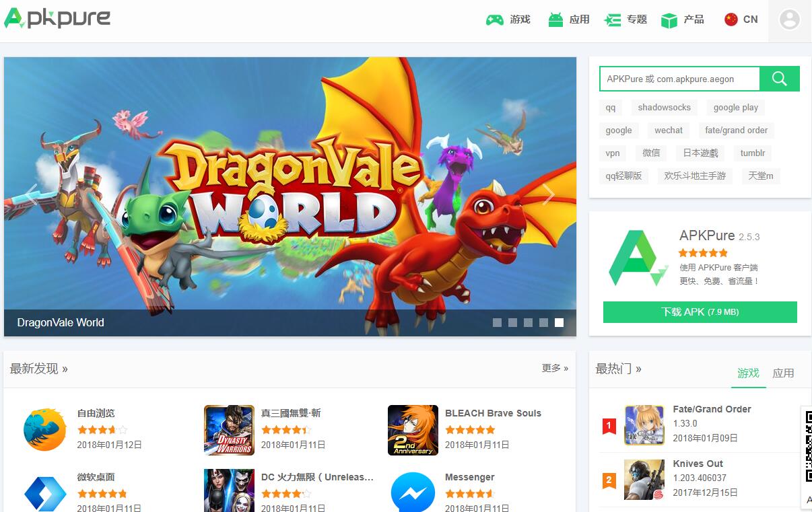Select the fifth banner slide dot
Viewport: 812px width, 512px height.
559,323
